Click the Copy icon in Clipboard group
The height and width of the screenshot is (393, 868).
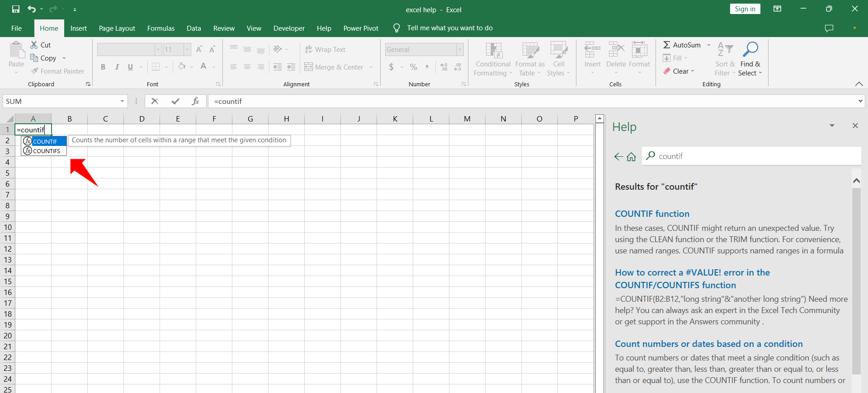click(x=34, y=58)
